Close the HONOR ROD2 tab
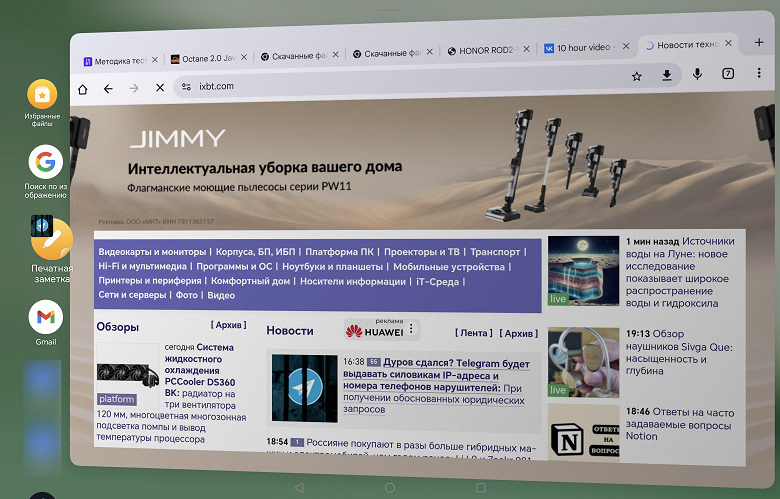This screenshot has height=499, width=780. point(526,49)
